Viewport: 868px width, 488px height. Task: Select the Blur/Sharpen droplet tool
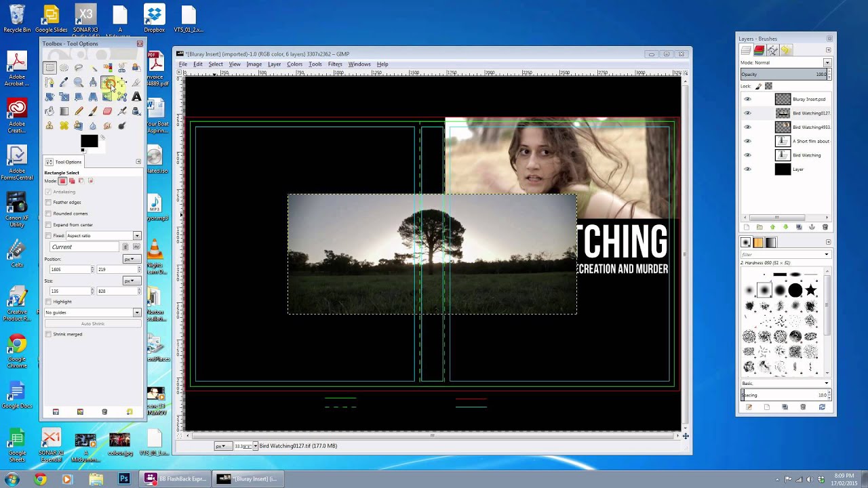pyautogui.click(x=93, y=125)
